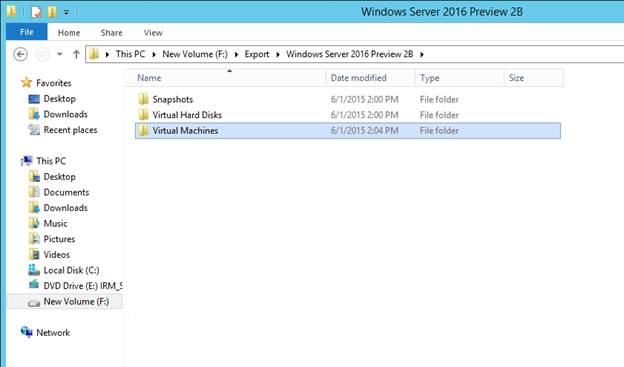The width and height of the screenshot is (624, 367).
Task: Select the Snapshots folder icon
Action: click(x=143, y=99)
